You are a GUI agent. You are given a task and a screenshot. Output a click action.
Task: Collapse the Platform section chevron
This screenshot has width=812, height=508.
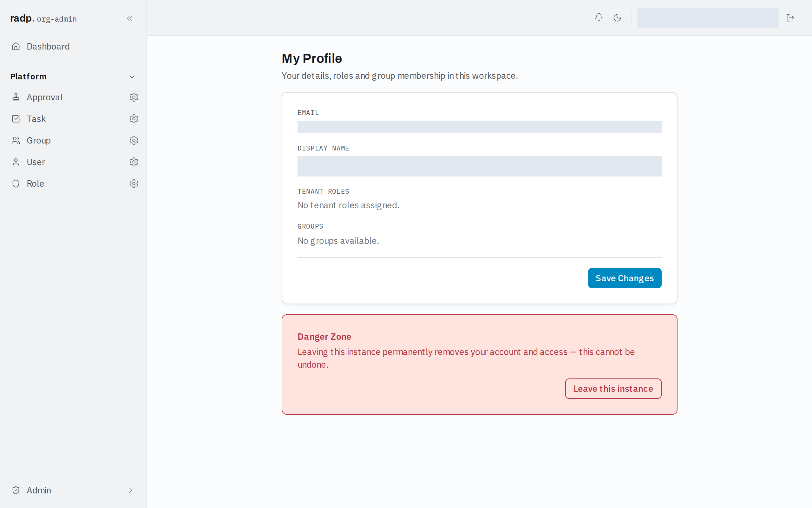point(132,77)
